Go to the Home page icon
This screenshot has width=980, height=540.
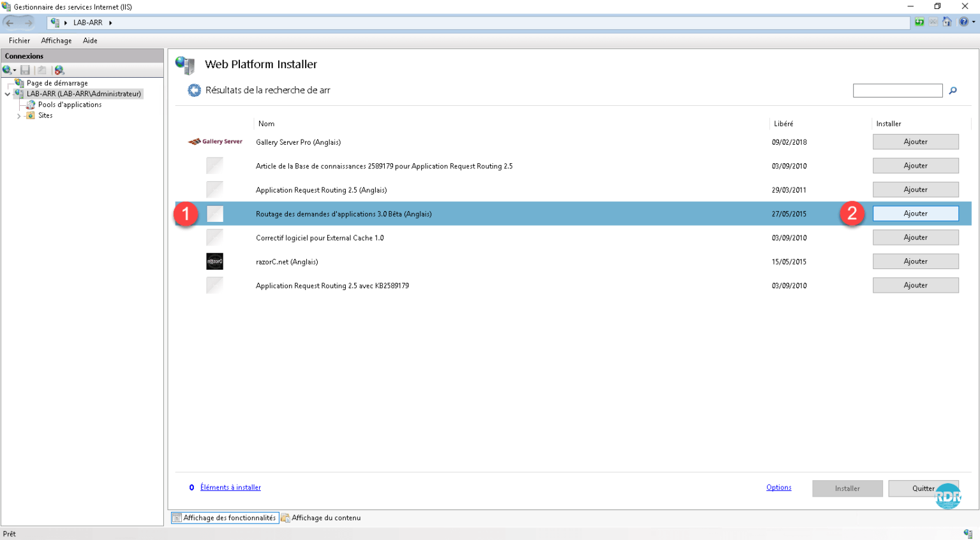pyautogui.click(x=947, y=22)
